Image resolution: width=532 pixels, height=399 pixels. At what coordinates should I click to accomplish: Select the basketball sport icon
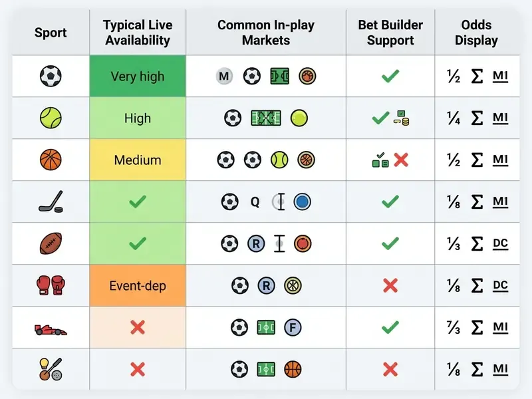(x=51, y=160)
